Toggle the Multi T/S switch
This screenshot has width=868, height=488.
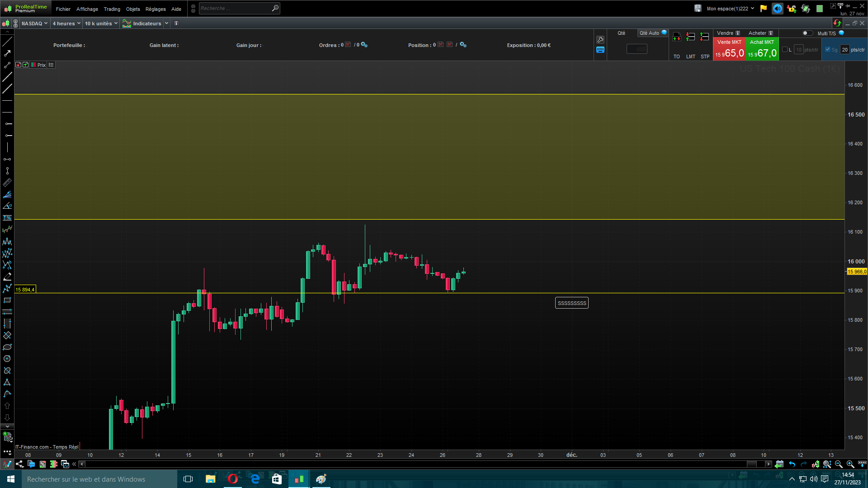807,33
